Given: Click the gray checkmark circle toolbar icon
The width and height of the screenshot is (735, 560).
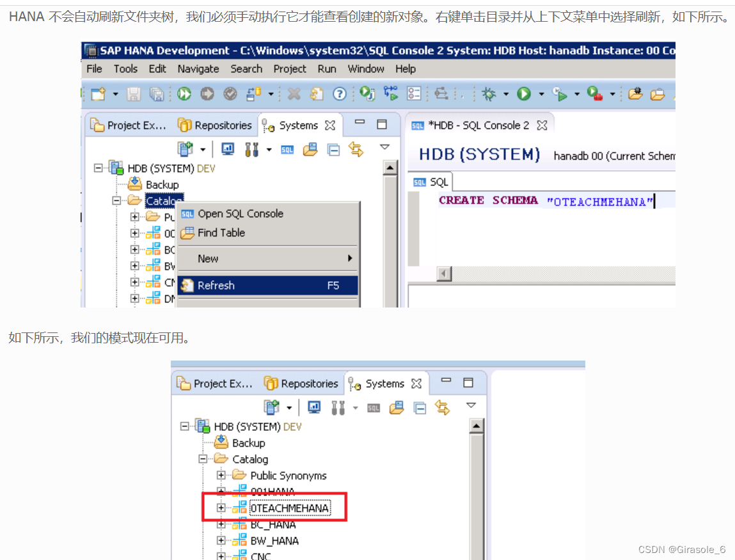Looking at the screenshot, I should pyautogui.click(x=230, y=94).
